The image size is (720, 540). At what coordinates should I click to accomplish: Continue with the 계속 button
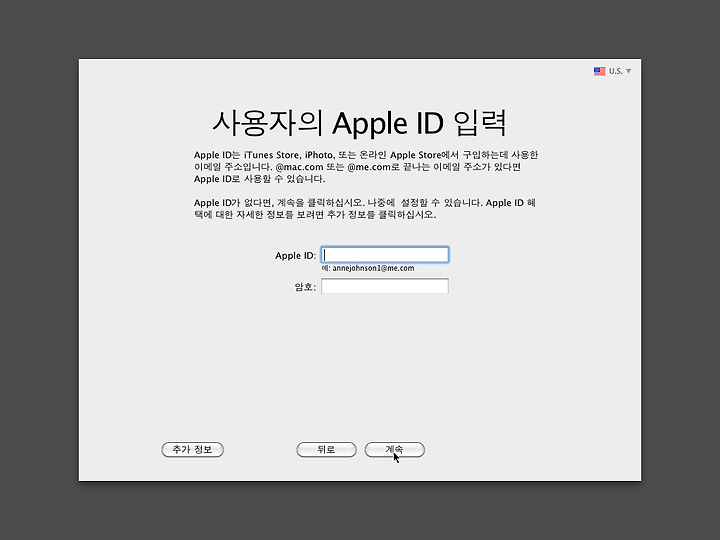[x=394, y=450]
